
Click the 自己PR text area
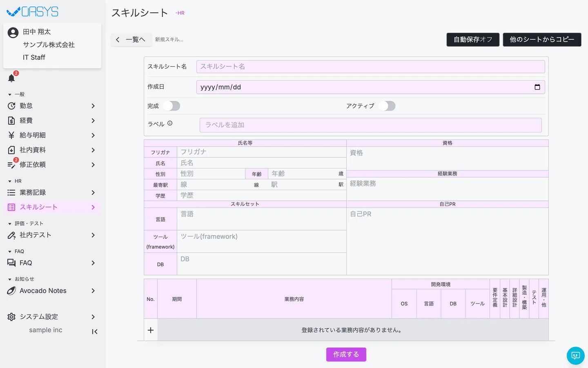coord(448,241)
